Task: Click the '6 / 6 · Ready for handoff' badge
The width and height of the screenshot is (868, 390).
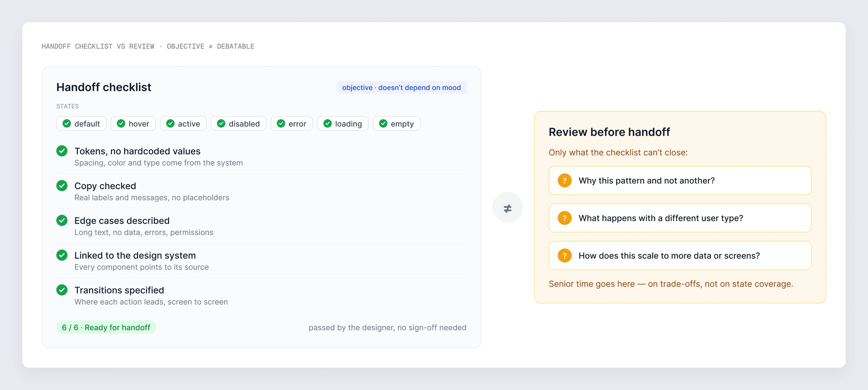Action: point(106,327)
